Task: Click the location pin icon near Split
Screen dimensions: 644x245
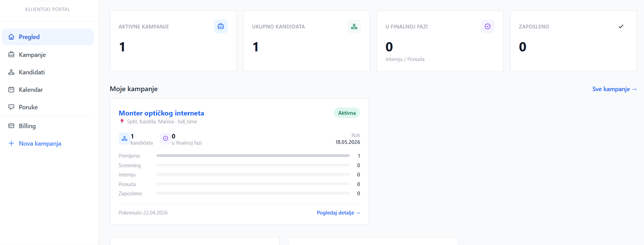Action: click(122, 122)
